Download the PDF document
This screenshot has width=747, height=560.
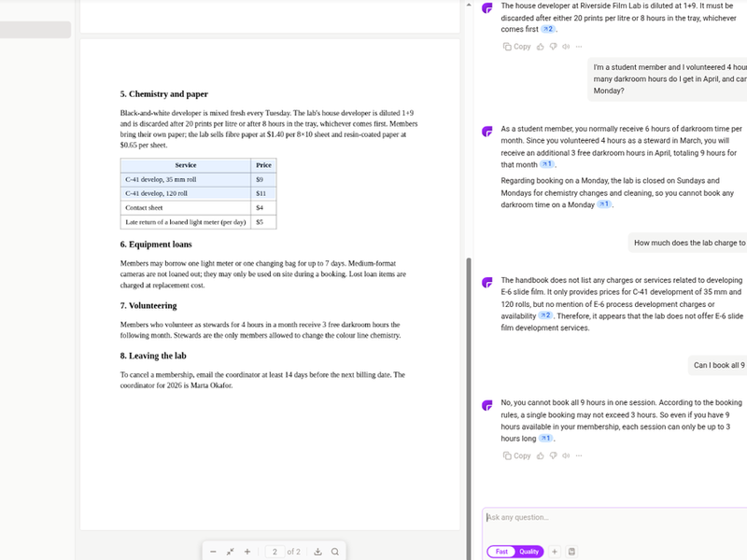pyautogui.click(x=317, y=552)
